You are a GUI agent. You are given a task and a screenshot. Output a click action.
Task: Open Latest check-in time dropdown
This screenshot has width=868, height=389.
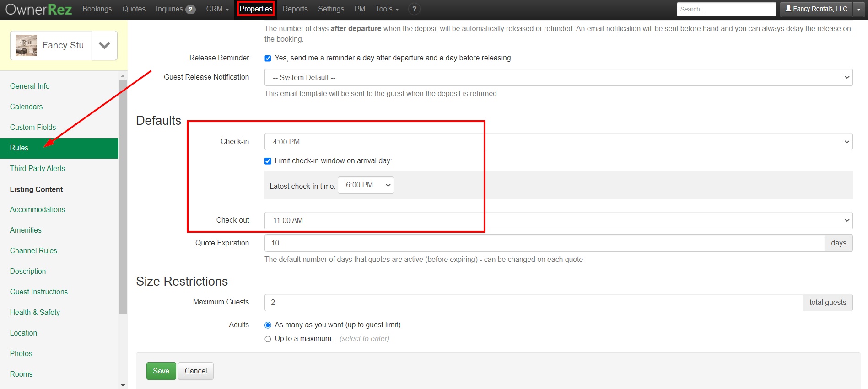366,185
